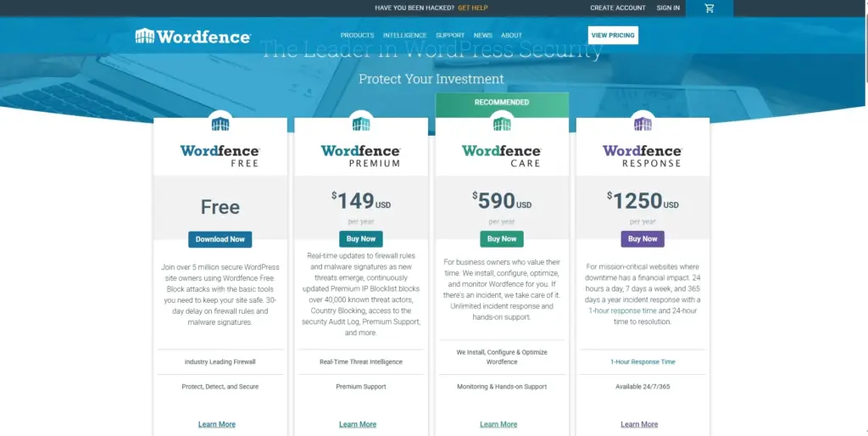The height and width of the screenshot is (436, 868).
Task: Click the Sign In link
Action: 668,8
